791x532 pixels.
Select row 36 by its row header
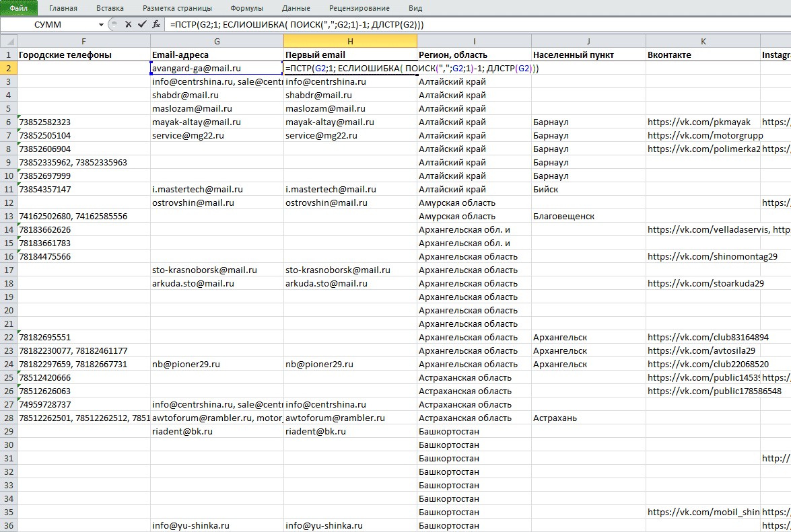[x=9, y=525]
